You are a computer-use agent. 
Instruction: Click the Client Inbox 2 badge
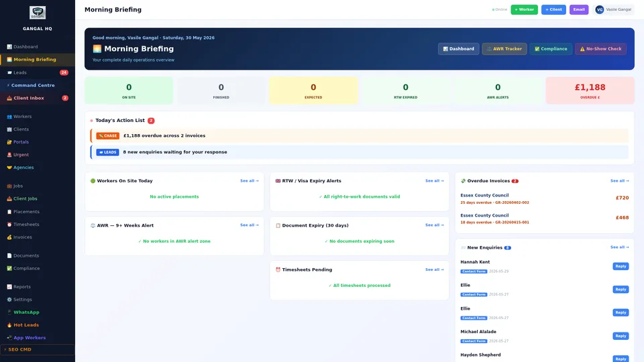(x=65, y=98)
